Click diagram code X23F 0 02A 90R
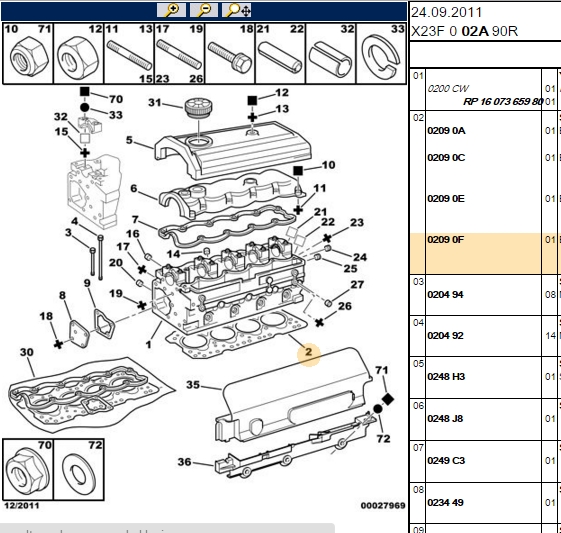The height and width of the screenshot is (533, 561). coord(464,31)
